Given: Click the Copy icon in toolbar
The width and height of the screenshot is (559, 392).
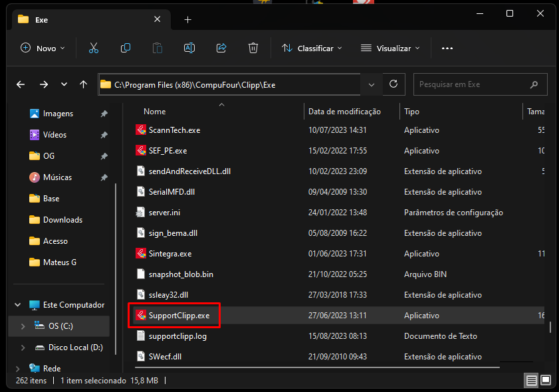Looking at the screenshot, I should [x=126, y=48].
